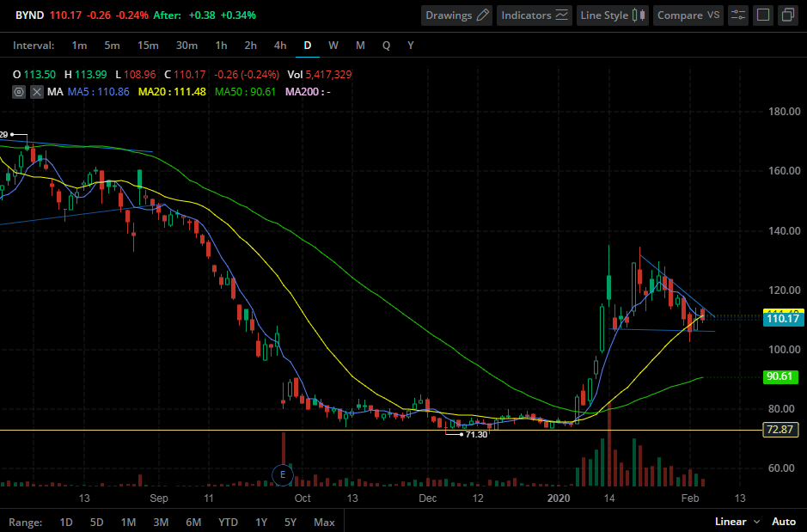Screen dimensions: 807x532
Task: Open the Drawings tool menu
Action: (x=456, y=15)
